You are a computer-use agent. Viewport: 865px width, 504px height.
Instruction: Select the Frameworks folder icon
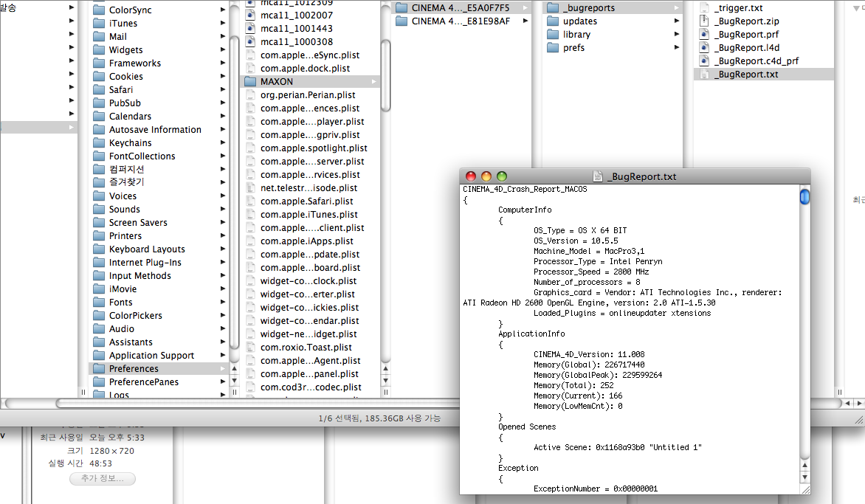click(100, 63)
